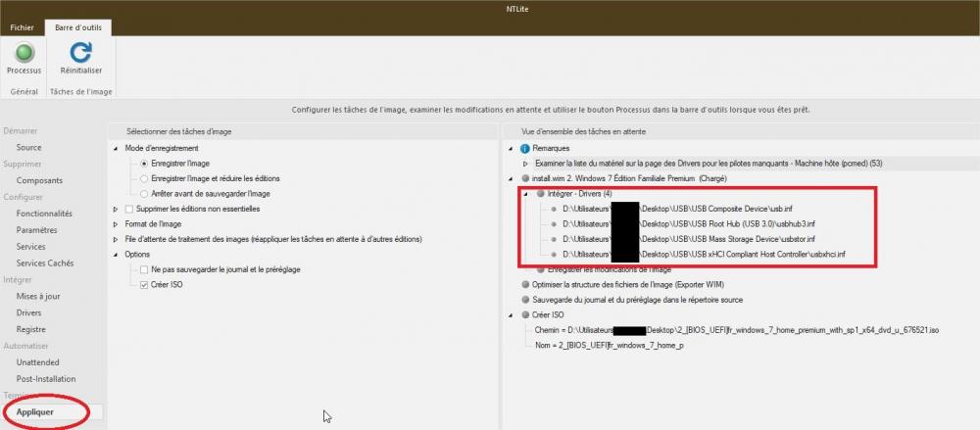This screenshot has height=430, width=980.
Task: Click the Sélectionner des tâches d'image header
Action: (x=178, y=132)
